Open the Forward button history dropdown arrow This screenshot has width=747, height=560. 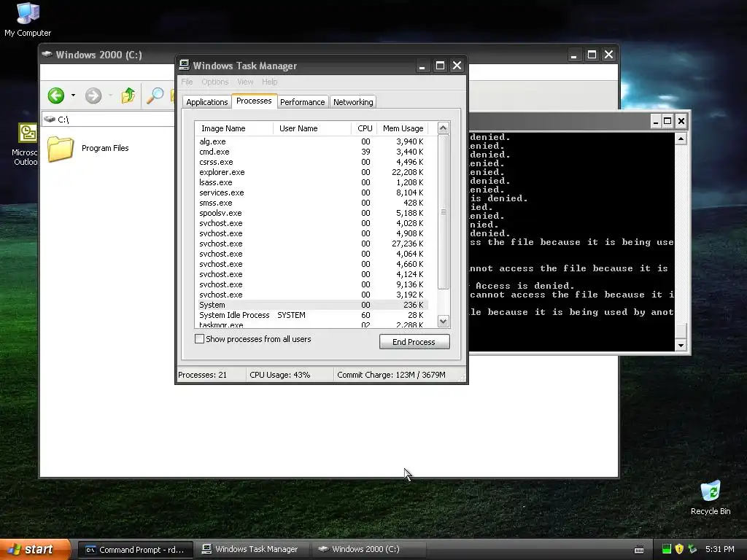point(110,96)
